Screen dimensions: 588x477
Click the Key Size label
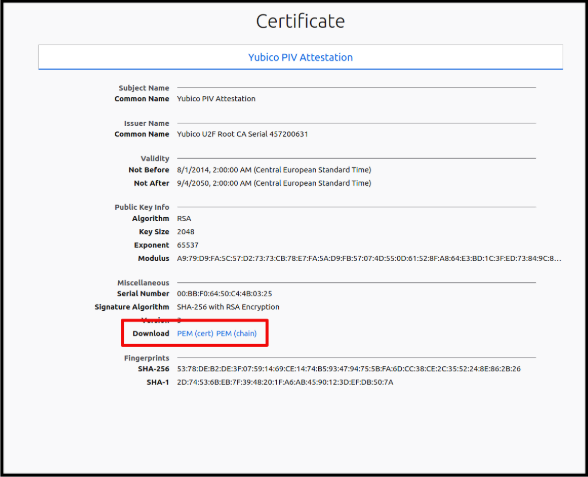point(154,232)
